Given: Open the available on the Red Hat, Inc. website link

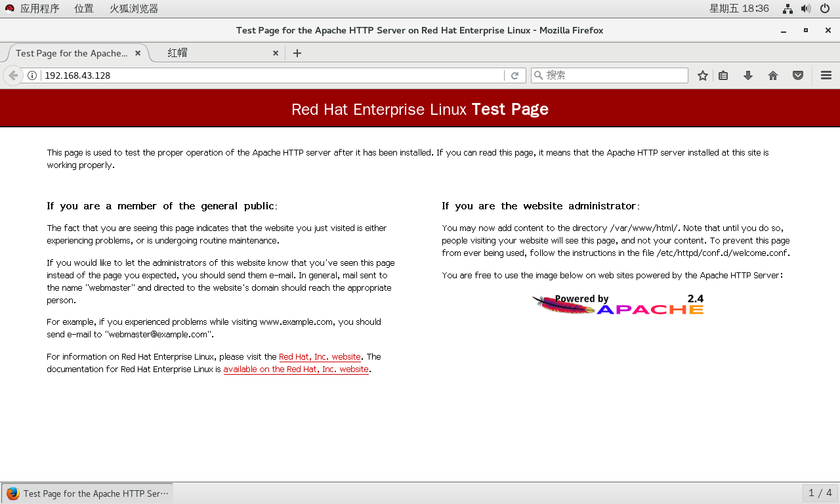Looking at the screenshot, I should click(296, 369).
